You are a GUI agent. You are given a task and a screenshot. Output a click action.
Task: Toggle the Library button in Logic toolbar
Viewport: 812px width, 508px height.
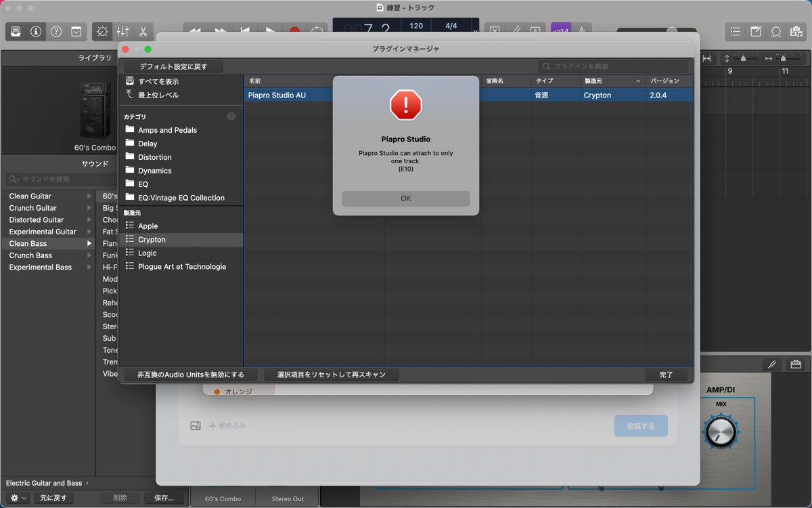[x=16, y=31]
